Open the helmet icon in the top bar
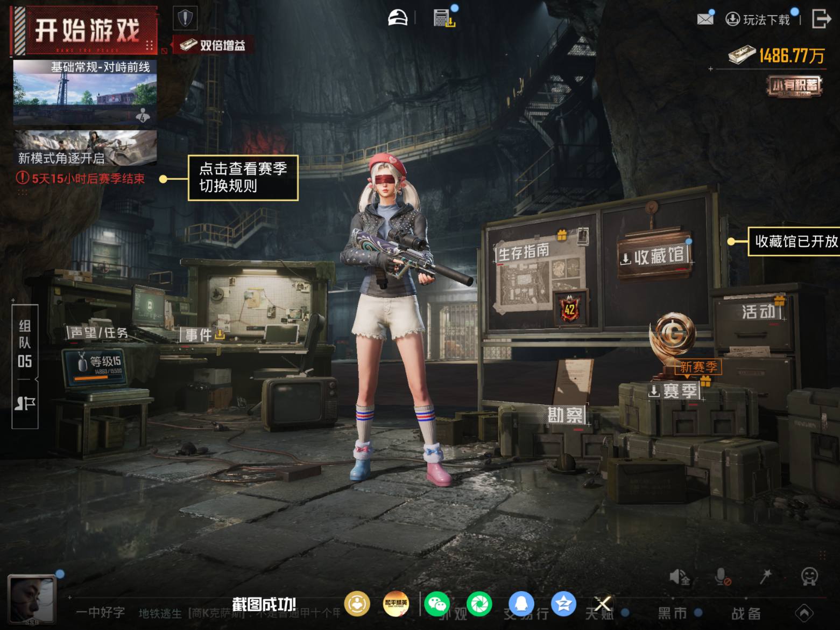The image size is (840, 630). click(x=398, y=18)
